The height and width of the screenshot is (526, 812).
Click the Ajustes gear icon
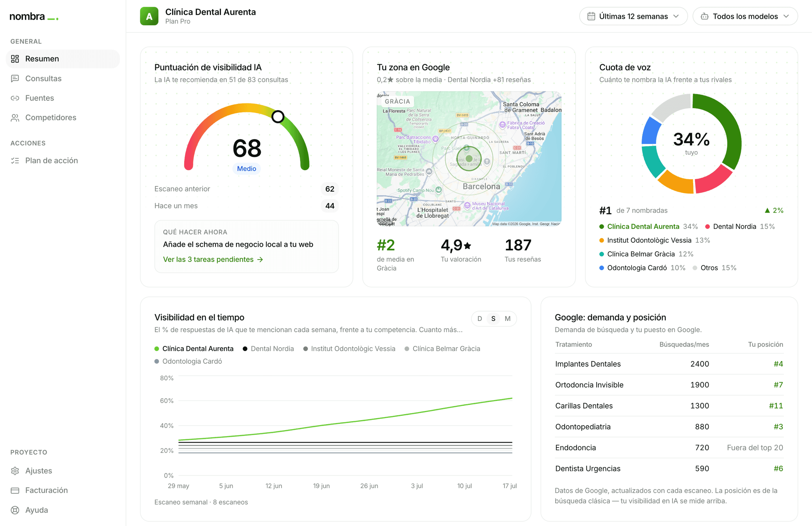tap(15, 471)
